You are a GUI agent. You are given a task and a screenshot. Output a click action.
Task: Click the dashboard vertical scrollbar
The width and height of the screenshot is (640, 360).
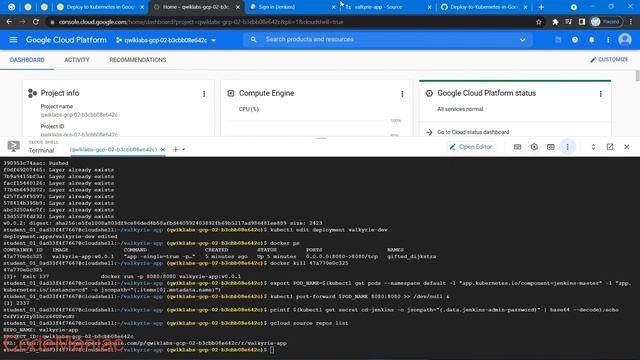coord(637,76)
